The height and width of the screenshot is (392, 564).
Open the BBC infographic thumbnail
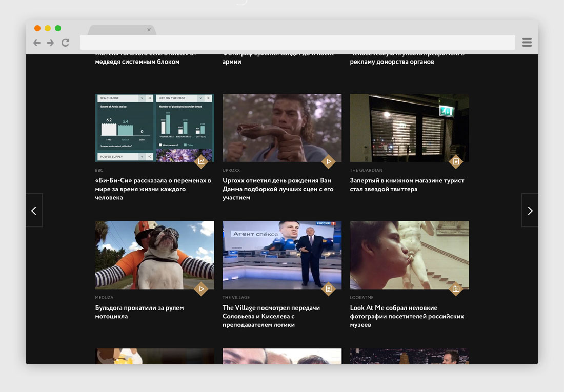[x=155, y=128]
